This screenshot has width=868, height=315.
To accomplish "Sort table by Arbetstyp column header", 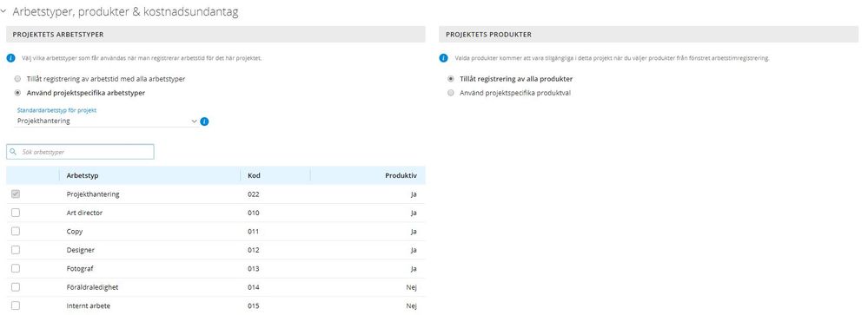I will point(83,176).
